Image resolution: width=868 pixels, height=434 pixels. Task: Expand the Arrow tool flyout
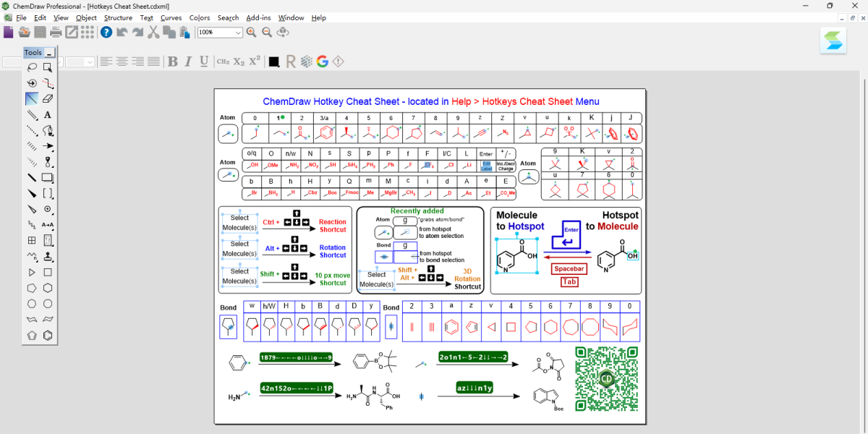coord(48,147)
